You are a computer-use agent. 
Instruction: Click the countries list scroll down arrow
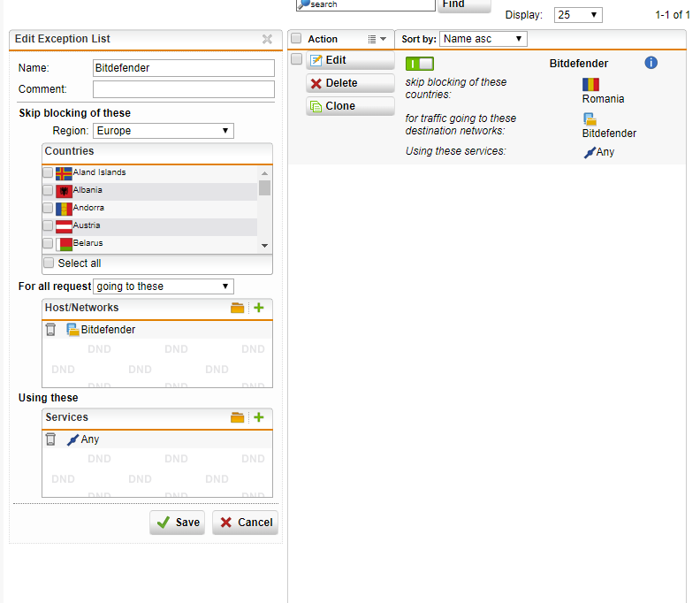pos(265,246)
